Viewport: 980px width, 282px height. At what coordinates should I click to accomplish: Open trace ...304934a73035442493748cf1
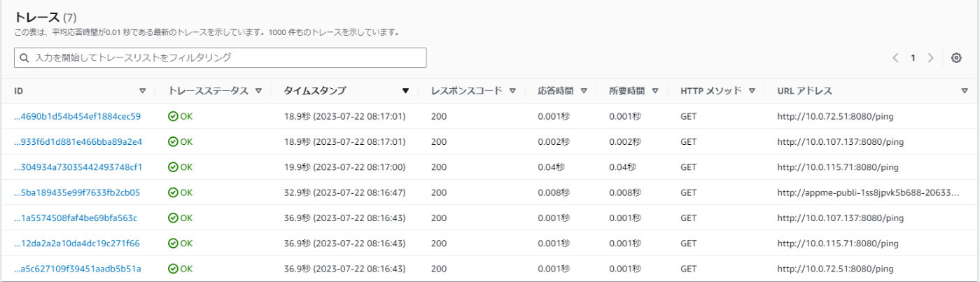(78, 167)
